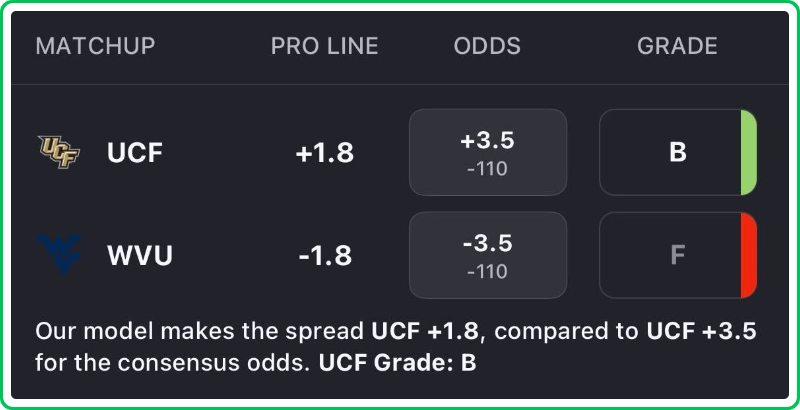The image size is (800, 410).
Task: Click the GRADE column header
Action: coord(677,46)
